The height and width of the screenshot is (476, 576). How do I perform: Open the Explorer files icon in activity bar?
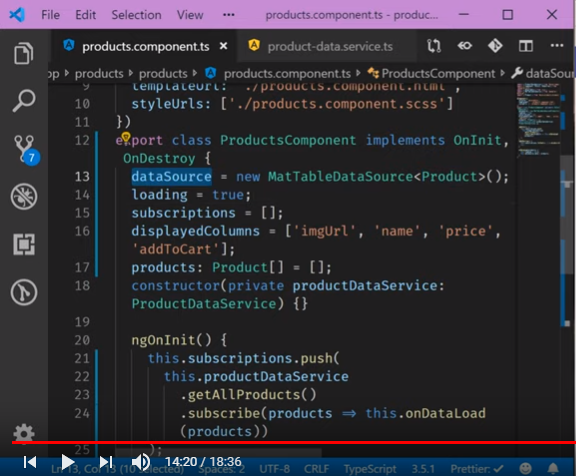(x=24, y=54)
